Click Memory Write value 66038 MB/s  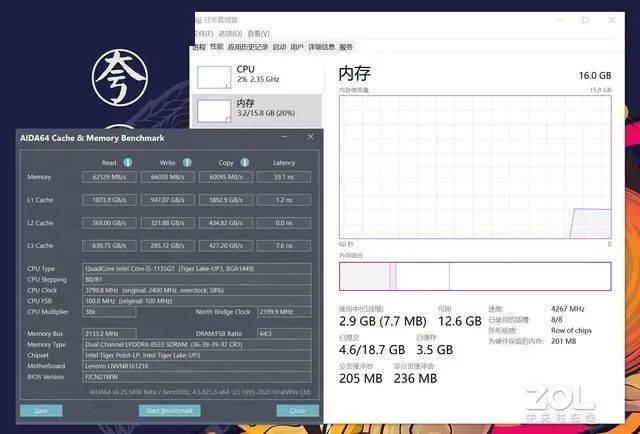(x=167, y=177)
